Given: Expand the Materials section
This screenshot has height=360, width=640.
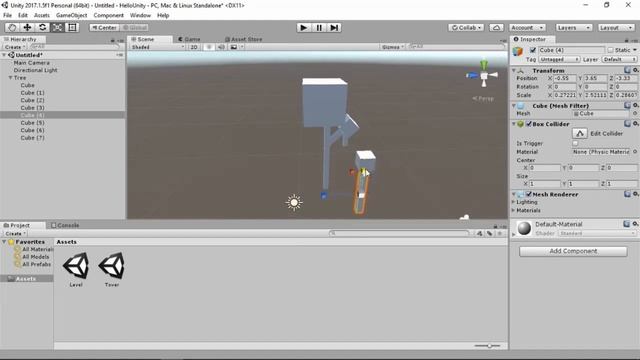Looking at the screenshot, I should (x=513, y=210).
